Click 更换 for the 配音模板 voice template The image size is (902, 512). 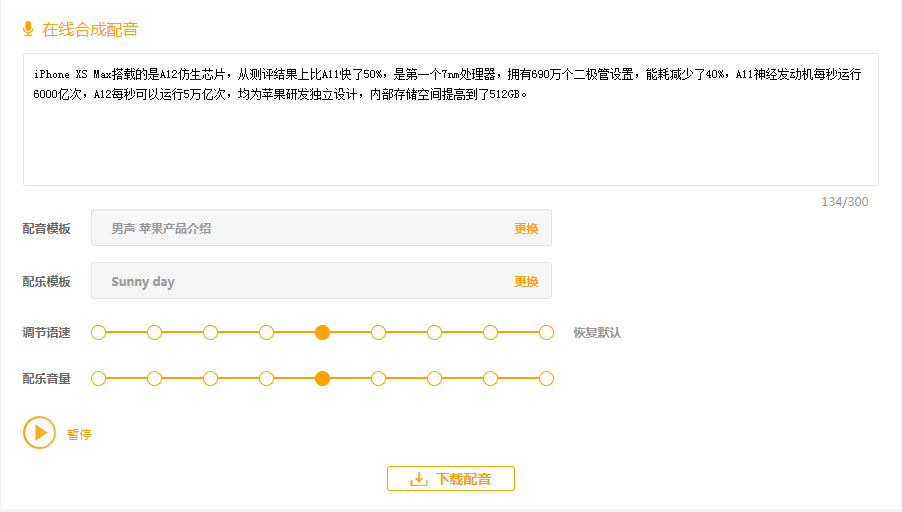pyautogui.click(x=526, y=228)
